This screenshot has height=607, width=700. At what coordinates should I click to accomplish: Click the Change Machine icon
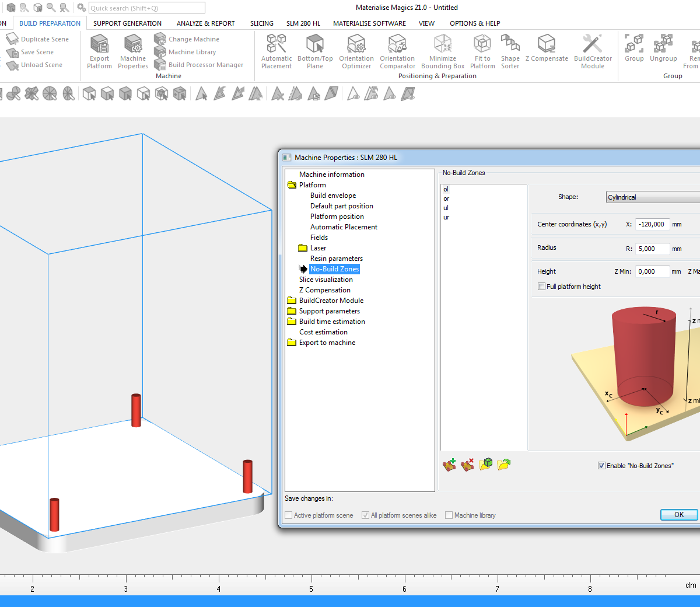coord(160,39)
